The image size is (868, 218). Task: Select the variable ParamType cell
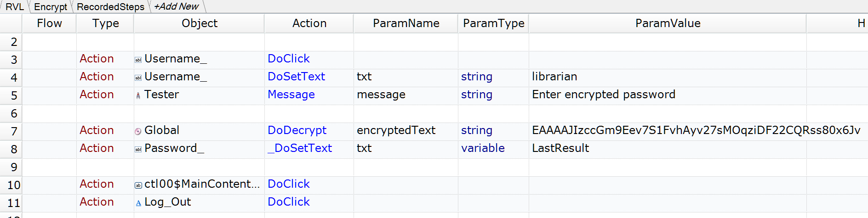pos(483,148)
